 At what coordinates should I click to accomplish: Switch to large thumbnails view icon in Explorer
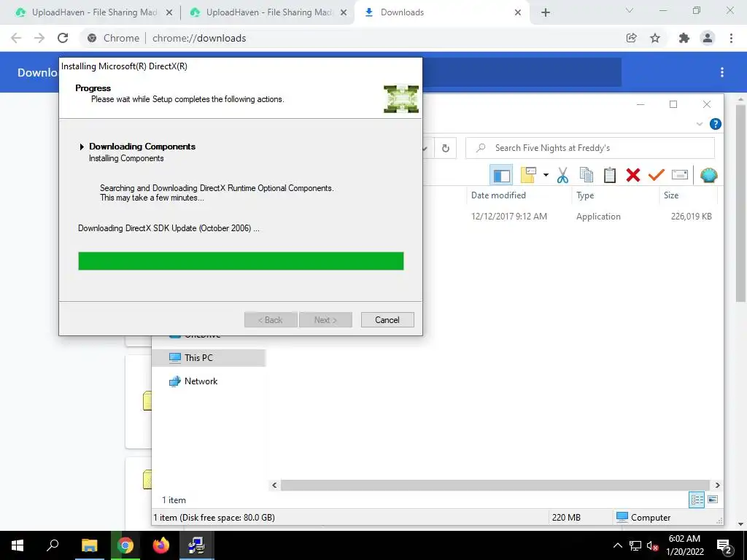pos(713,499)
